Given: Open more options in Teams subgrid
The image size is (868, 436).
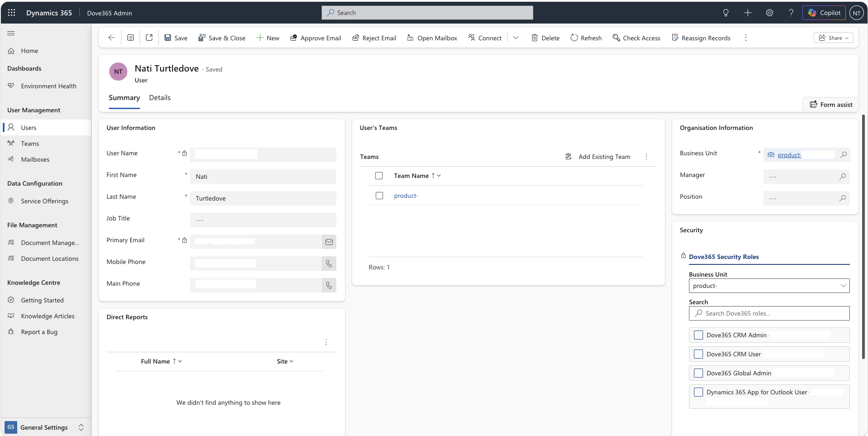Looking at the screenshot, I should point(646,157).
